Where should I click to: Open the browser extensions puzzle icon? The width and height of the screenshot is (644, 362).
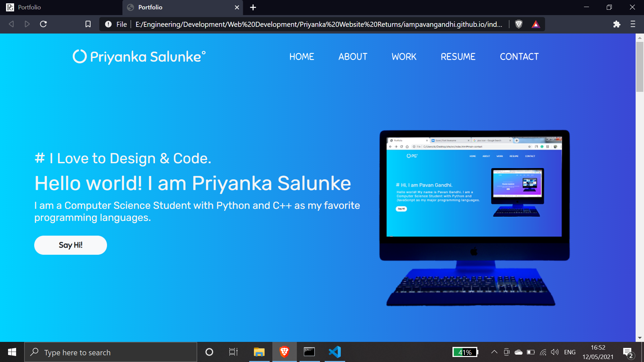click(616, 24)
